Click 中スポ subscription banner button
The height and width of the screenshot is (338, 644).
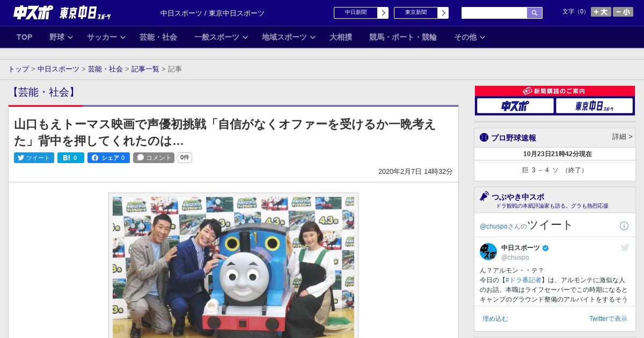coord(515,106)
